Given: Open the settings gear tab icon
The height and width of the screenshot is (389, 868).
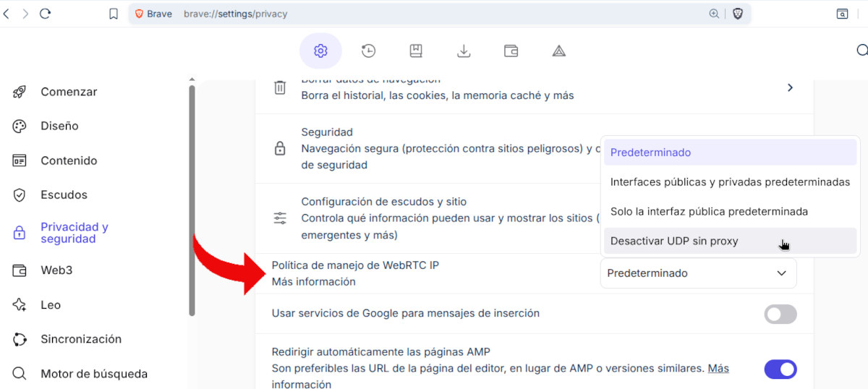Looking at the screenshot, I should [x=320, y=51].
